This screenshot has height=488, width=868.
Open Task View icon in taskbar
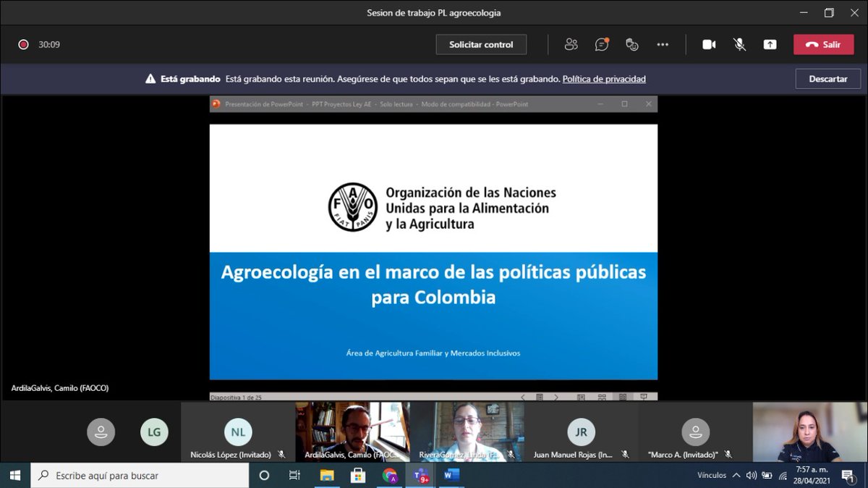294,475
